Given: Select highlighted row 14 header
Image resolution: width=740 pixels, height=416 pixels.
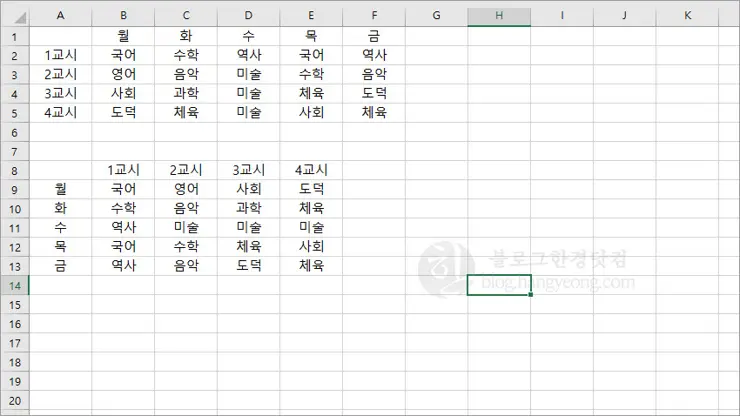Looking at the screenshot, I should click(x=15, y=286).
